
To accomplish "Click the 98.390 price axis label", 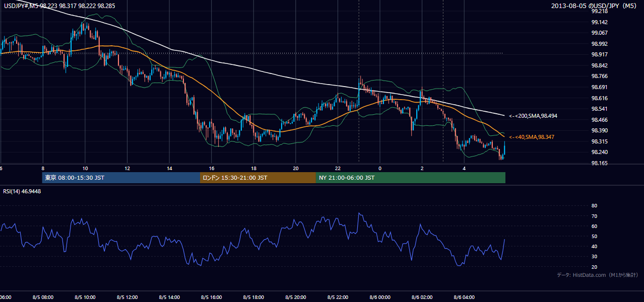I will pos(599,130).
